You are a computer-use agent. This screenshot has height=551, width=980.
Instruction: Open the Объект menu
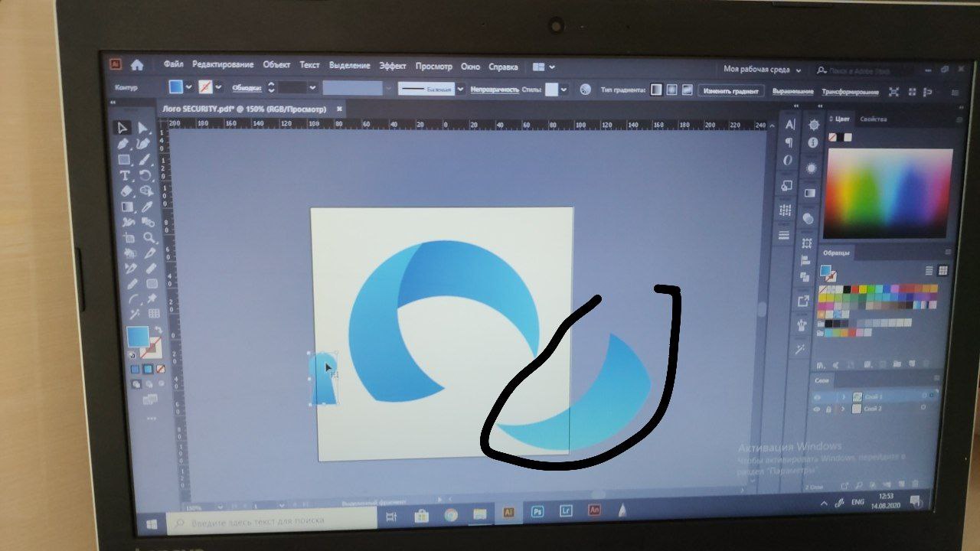coord(276,66)
